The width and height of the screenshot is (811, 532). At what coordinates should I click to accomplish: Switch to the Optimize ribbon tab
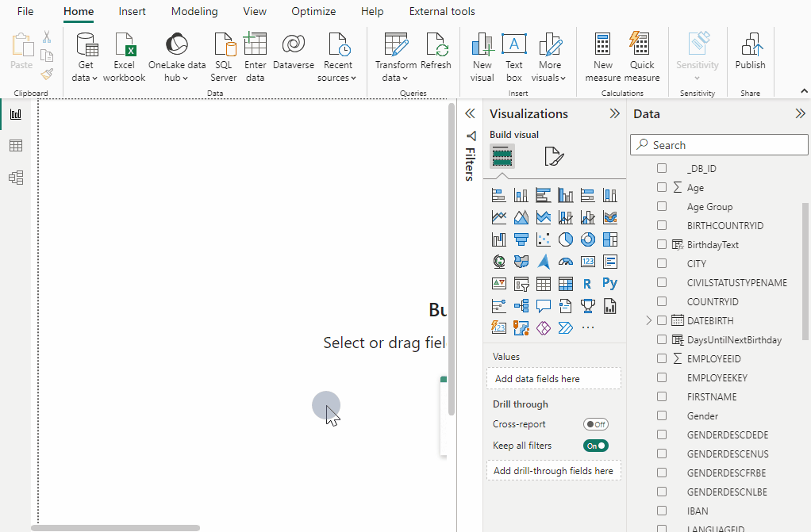[x=313, y=11]
